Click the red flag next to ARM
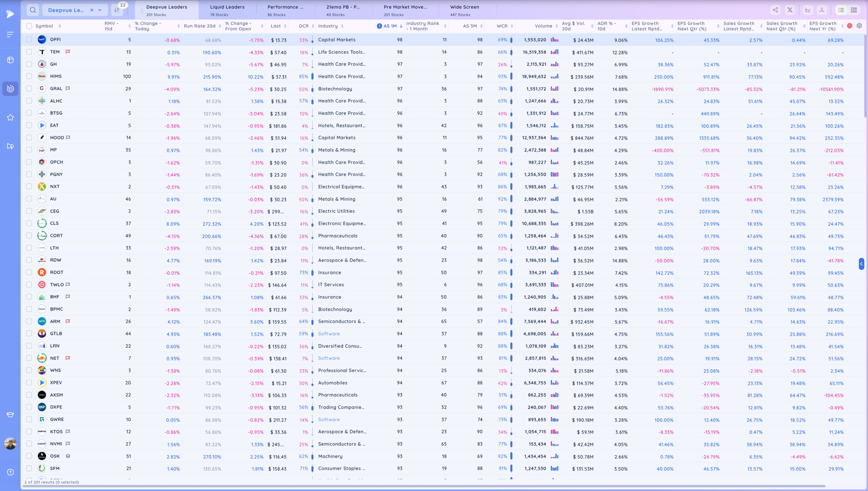Image resolution: width=868 pixels, height=491 pixels. (68, 321)
